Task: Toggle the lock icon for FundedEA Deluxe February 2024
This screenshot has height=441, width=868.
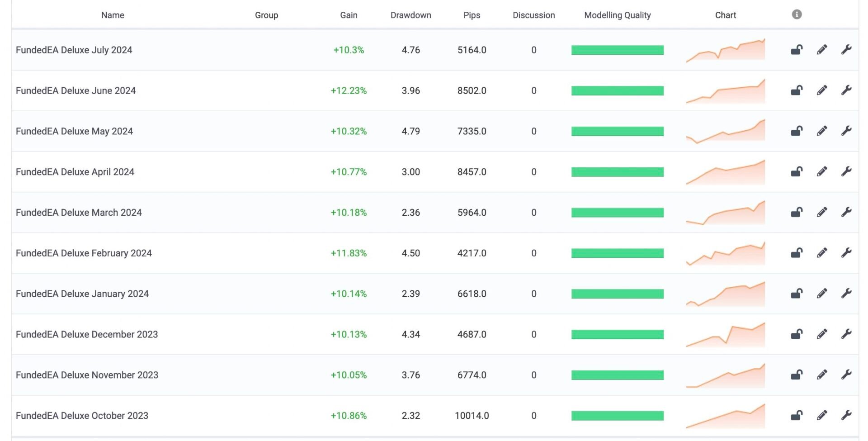Action: (x=797, y=253)
